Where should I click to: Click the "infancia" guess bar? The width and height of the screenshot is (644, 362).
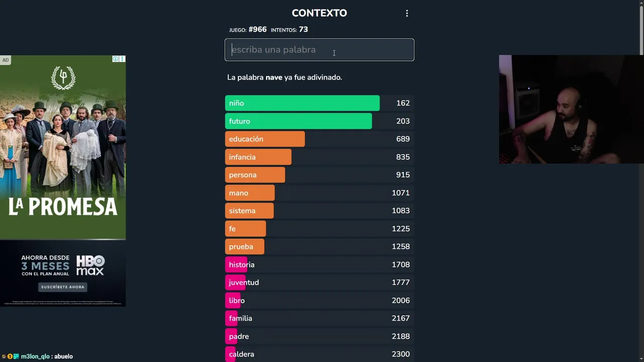point(258,157)
